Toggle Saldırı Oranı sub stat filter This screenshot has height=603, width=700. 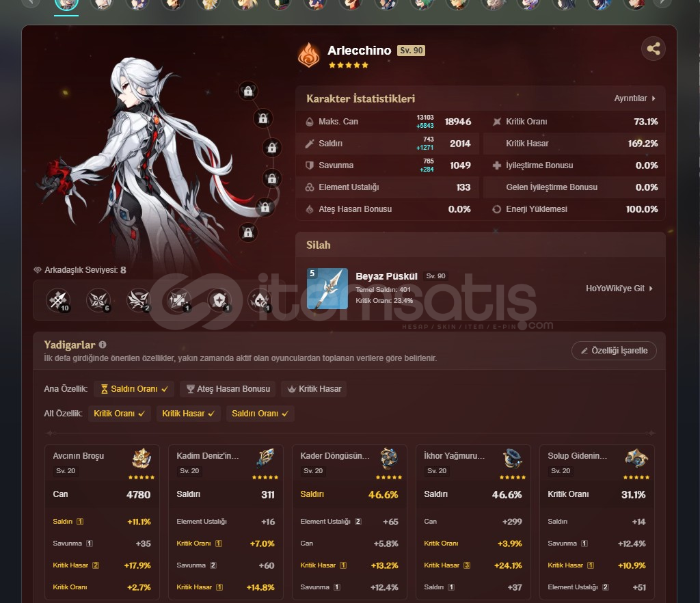coord(260,414)
